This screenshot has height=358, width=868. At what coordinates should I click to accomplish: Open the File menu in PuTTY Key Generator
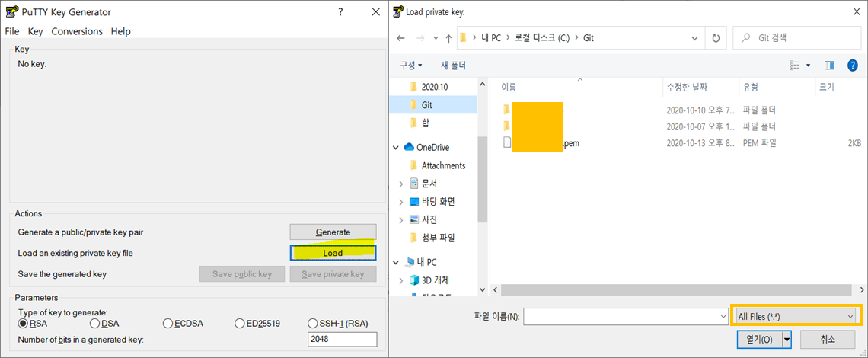click(12, 31)
